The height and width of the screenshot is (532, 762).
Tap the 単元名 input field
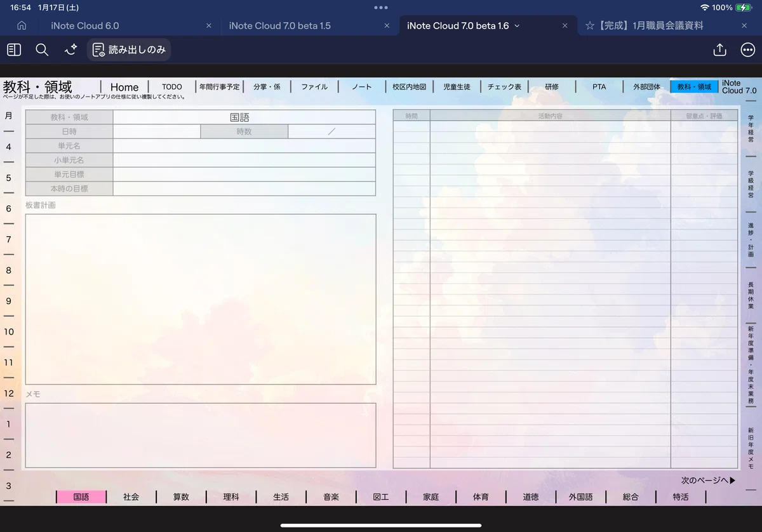[x=244, y=146]
